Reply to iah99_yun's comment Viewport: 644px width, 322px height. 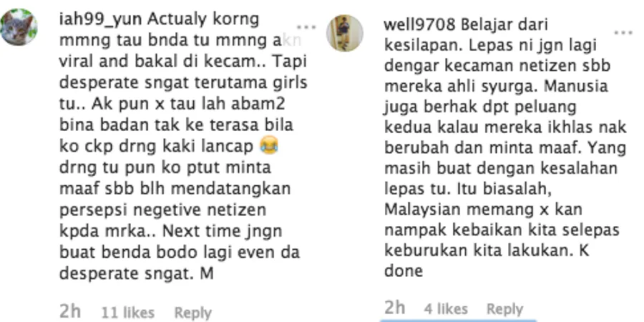coord(192,313)
